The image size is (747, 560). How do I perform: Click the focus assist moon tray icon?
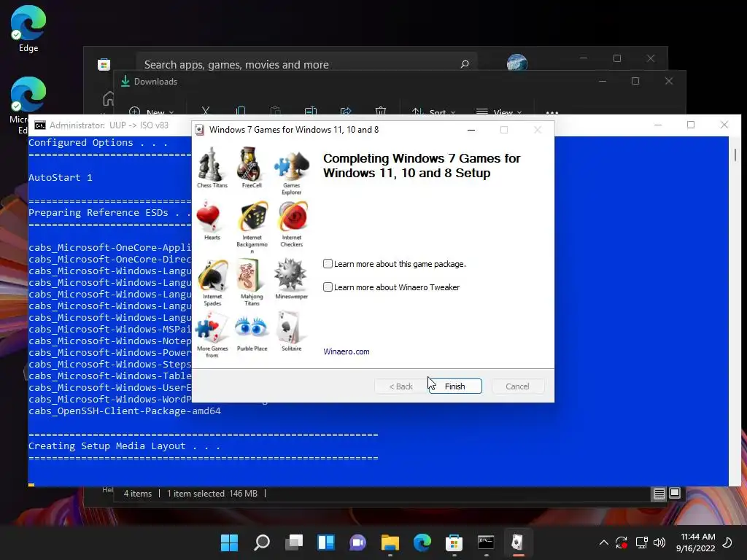tap(727, 542)
